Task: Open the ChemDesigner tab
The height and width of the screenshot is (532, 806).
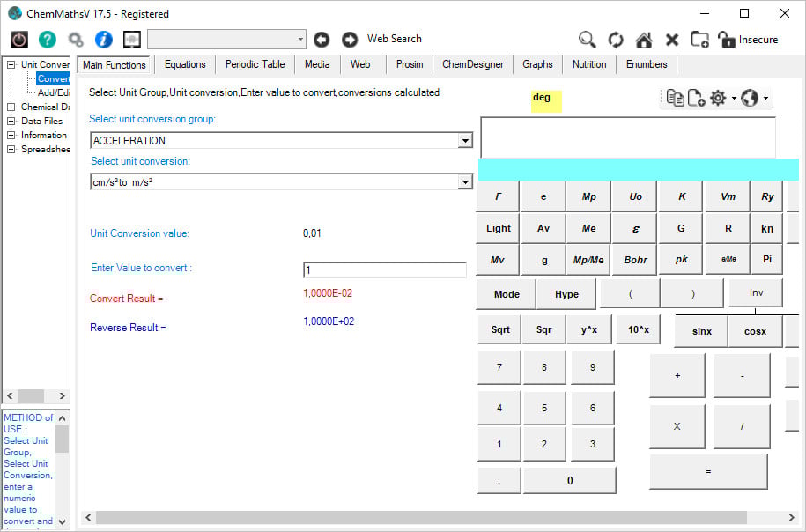Action: coord(473,64)
